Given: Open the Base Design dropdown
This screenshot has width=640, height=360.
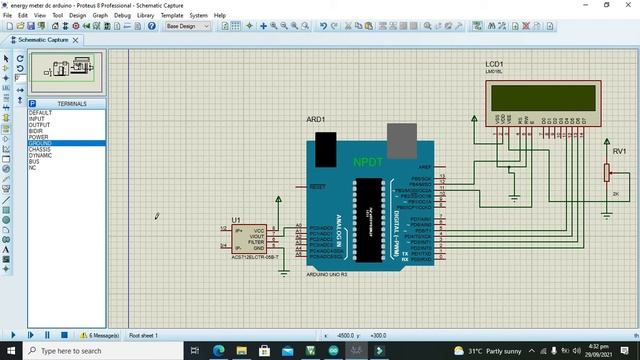Looking at the screenshot, I should coord(187,26).
